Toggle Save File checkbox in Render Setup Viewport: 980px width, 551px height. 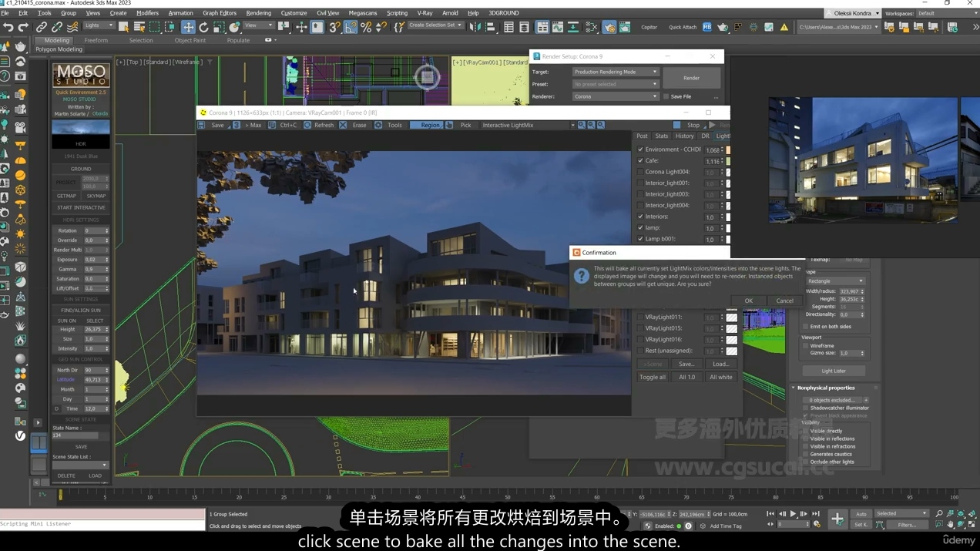point(666,97)
